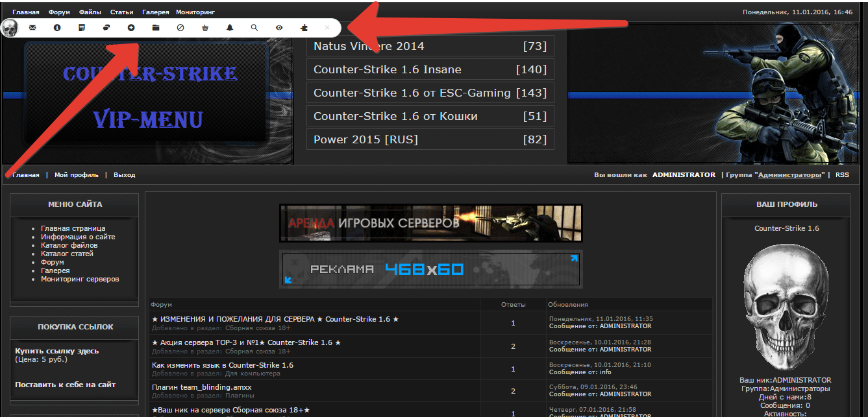Open Counter-Strike 1.6 от ESC-Gaming entry
This screenshot has height=417, width=868.
[x=430, y=93]
